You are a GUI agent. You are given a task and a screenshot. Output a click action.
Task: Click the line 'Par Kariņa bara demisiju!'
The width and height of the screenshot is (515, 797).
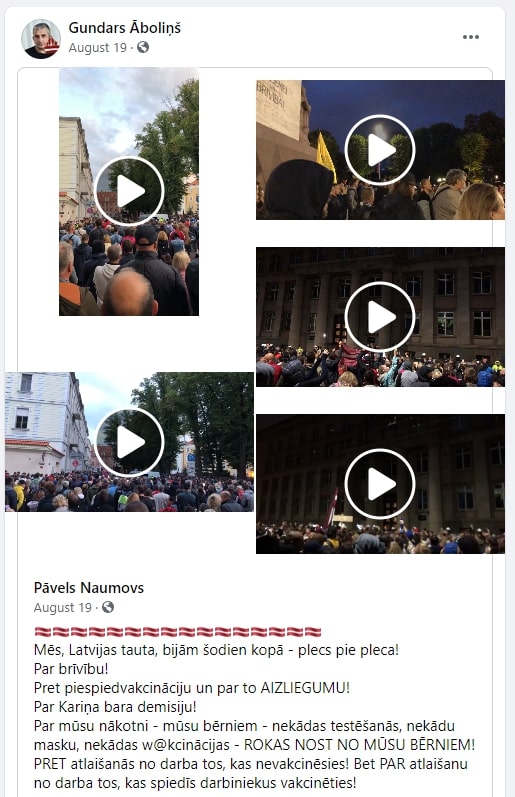pyautogui.click(x=115, y=707)
